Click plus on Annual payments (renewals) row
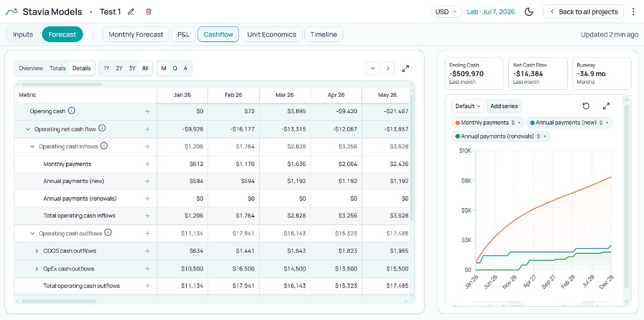 (x=147, y=199)
